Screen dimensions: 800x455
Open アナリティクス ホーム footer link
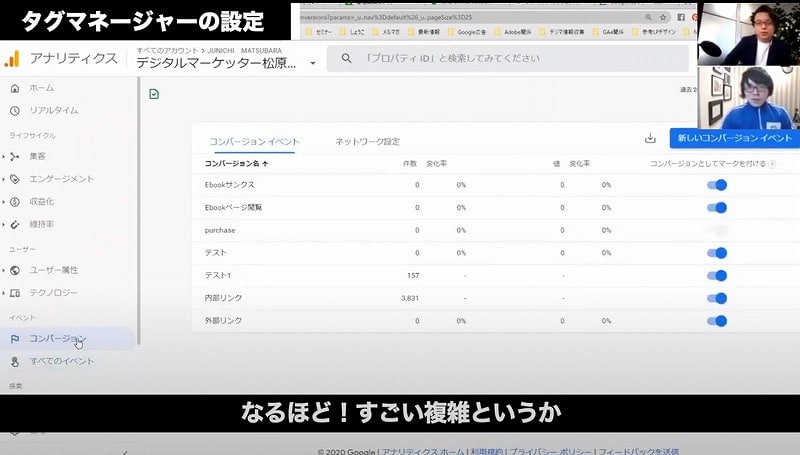423,451
